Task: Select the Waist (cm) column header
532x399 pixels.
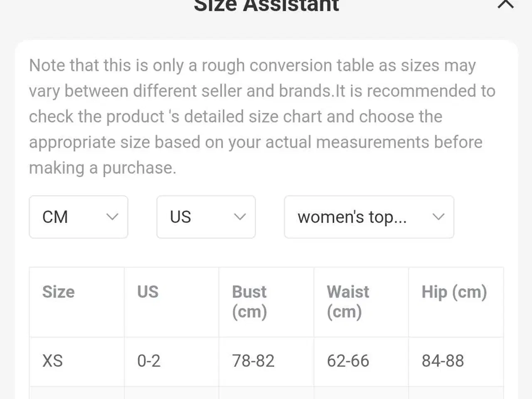Action: [x=348, y=301]
